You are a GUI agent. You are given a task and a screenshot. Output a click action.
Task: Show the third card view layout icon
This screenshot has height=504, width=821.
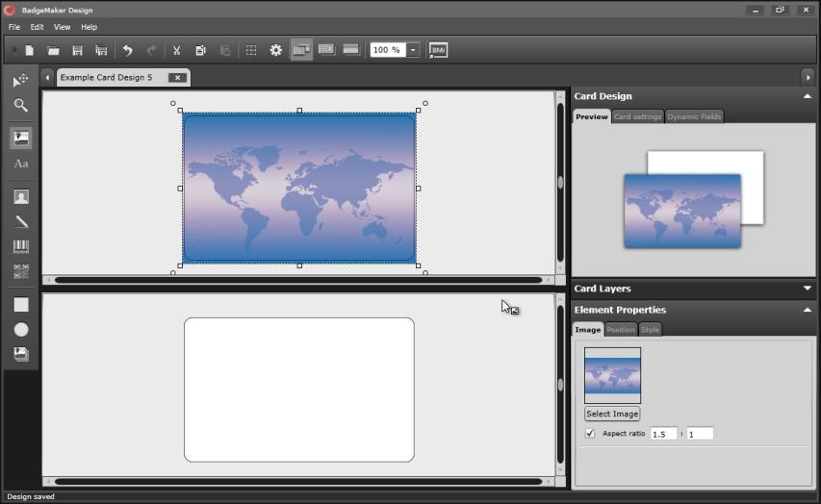pyautogui.click(x=350, y=50)
